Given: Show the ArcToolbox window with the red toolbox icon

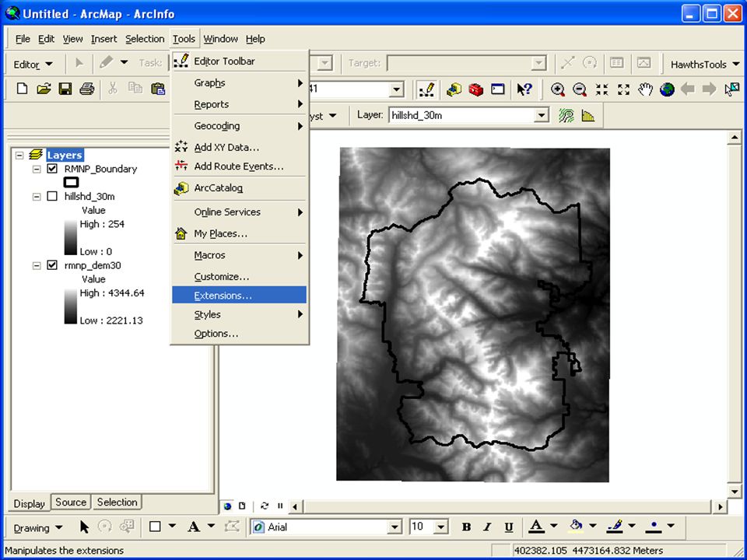Looking at the screenshot, I should tap(476, 89).
